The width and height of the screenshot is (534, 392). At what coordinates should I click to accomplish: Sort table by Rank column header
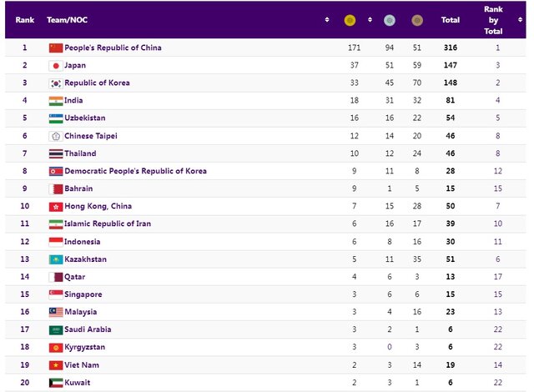(24, 20)
